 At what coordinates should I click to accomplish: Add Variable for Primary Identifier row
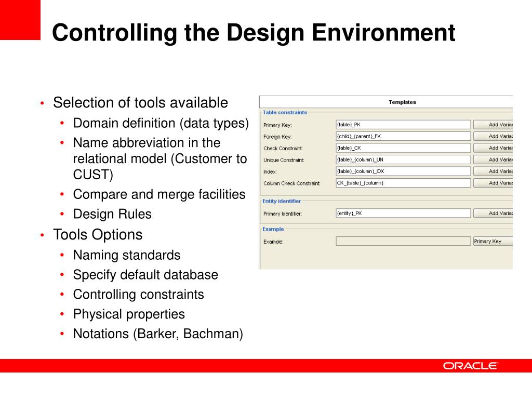coord(493,213)
